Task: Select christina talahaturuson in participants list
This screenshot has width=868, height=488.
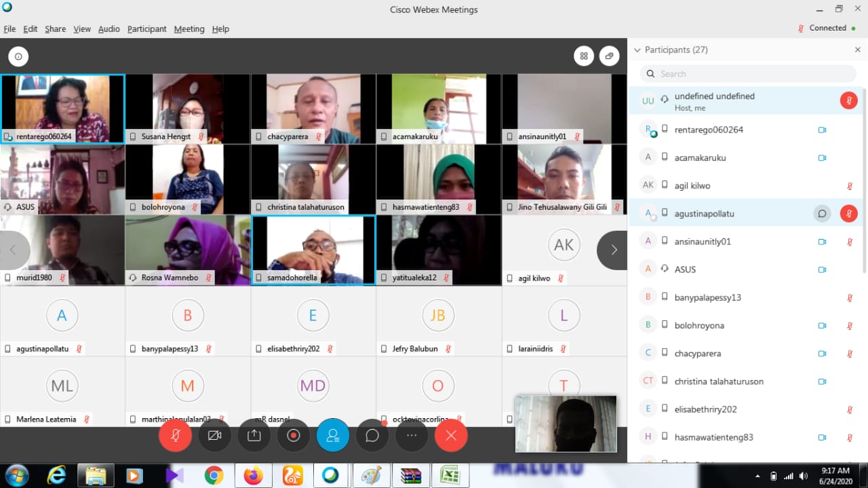Action: click(x=719, y=381)
